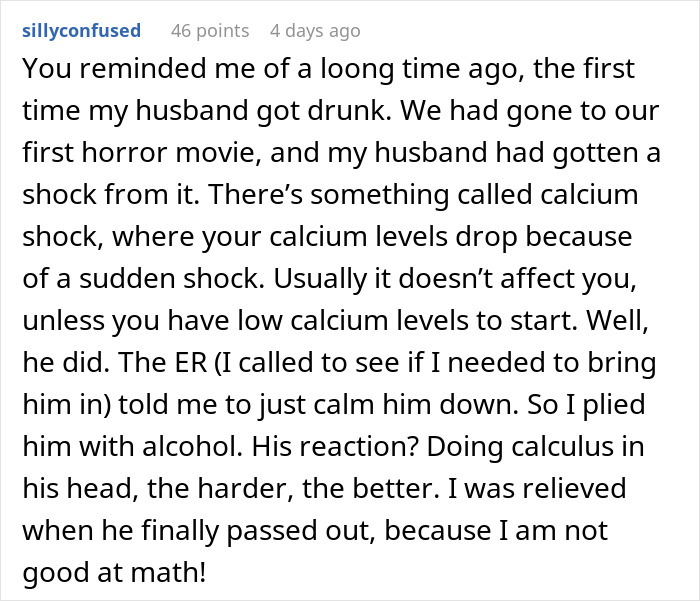Open the '4 days ago' comment permalink
The image size is (700, 601).
[x=315, y=31]
